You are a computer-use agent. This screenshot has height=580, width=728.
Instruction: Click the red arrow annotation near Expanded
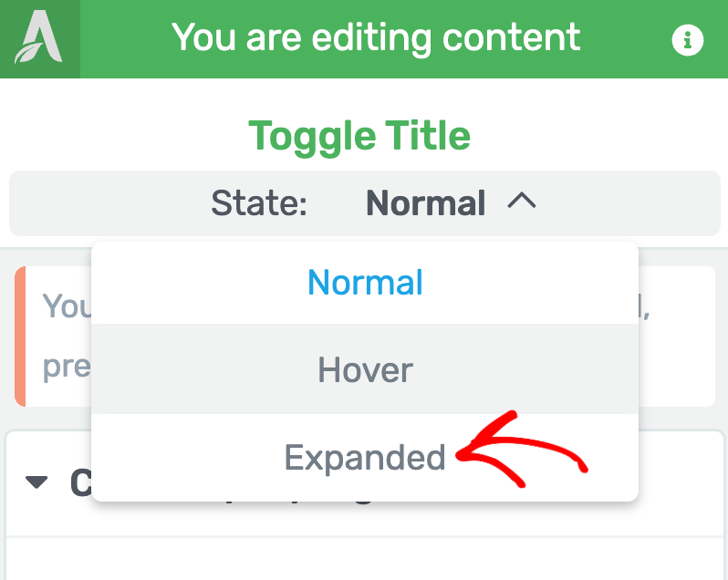point(522,450)
